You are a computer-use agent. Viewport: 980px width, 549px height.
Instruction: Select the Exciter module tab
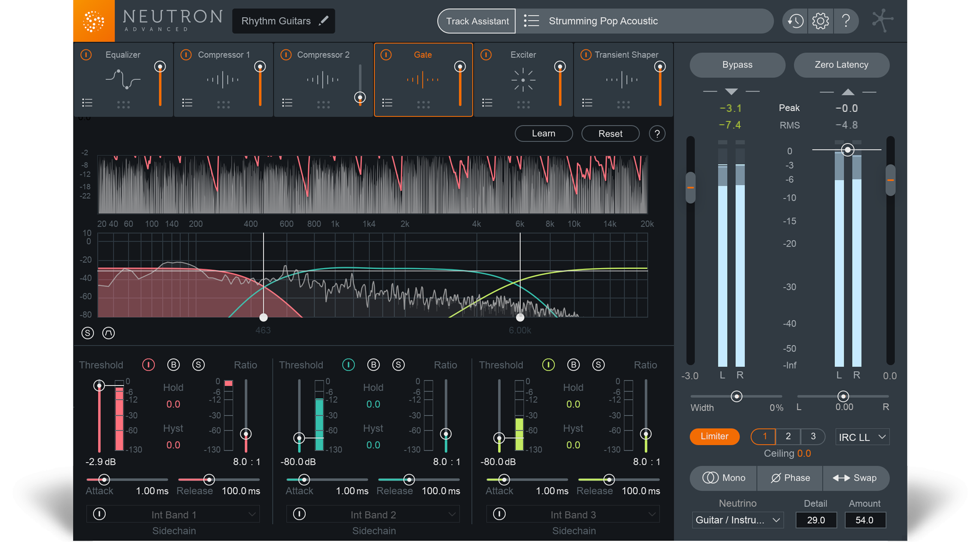(x=523, y=79)
